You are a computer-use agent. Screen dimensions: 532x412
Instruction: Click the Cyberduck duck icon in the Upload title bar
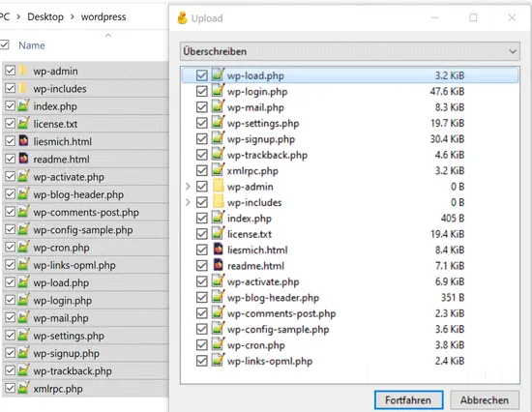pyautogui.click(x=183, y=17)
